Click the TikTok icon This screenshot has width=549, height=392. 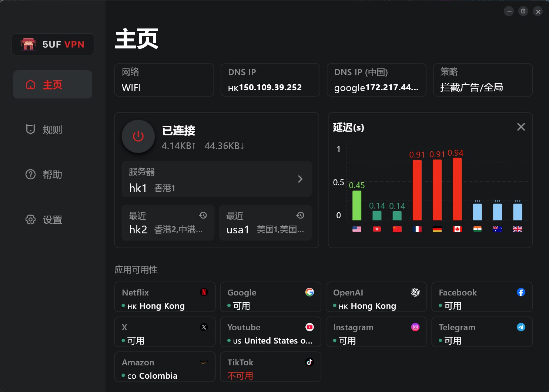309,362
